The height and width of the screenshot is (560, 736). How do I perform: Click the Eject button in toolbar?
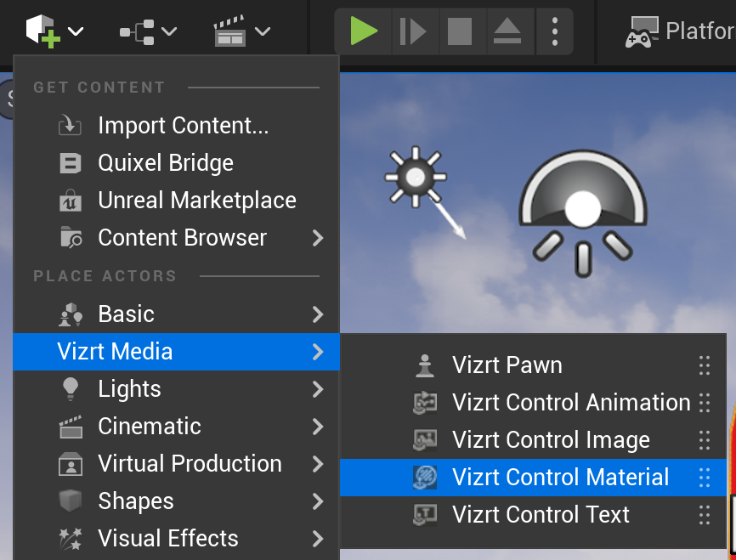click(x=507, y=31)
